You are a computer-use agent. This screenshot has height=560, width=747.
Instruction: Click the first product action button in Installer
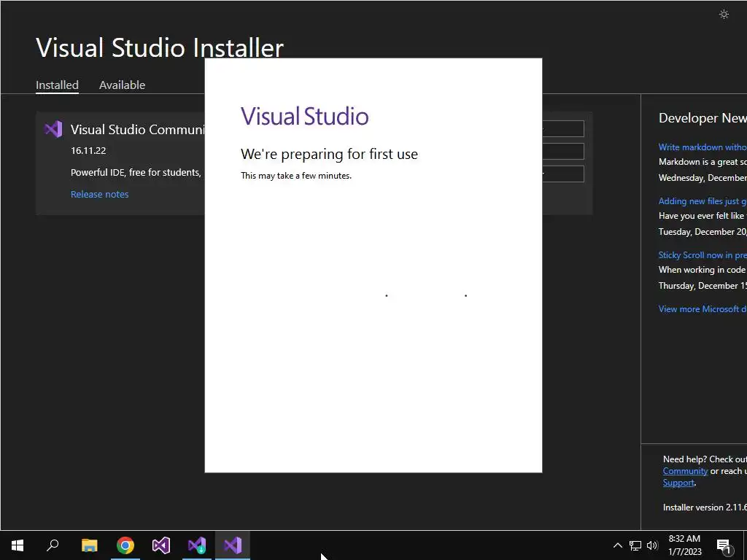(x=563, y=128)
